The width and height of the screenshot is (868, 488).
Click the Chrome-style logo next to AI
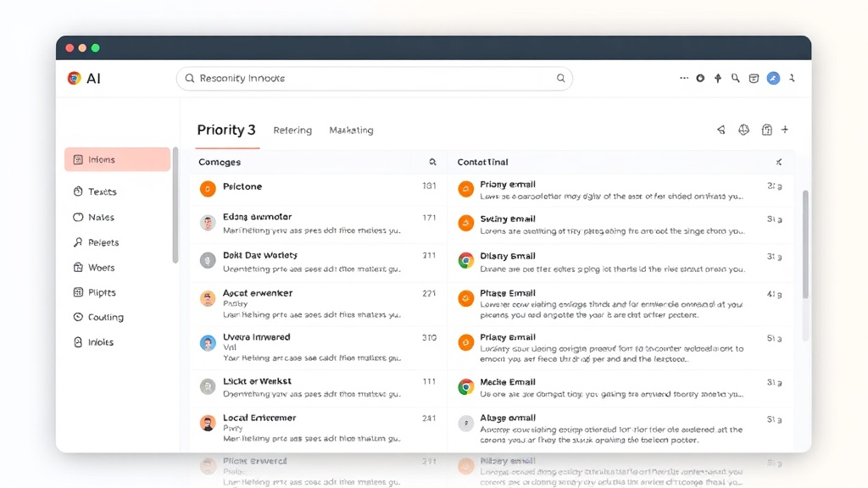pos(74,78)
